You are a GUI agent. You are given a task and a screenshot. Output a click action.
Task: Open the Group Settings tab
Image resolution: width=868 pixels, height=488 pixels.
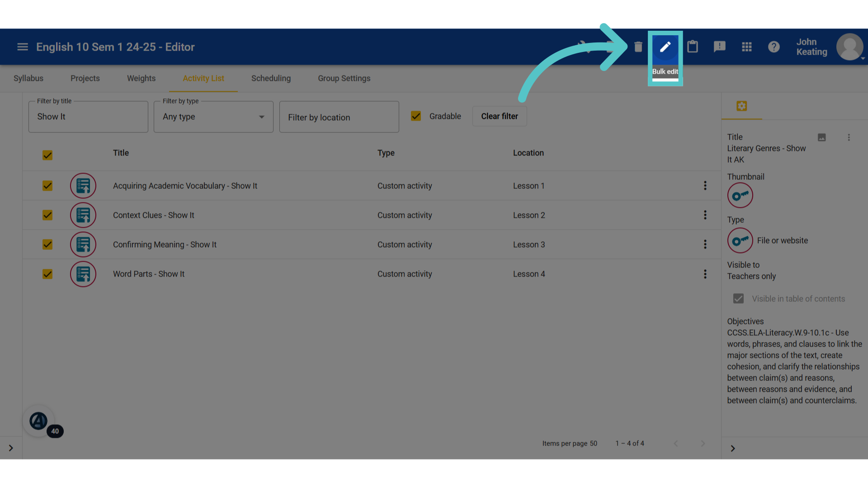(x=344, y=78)
